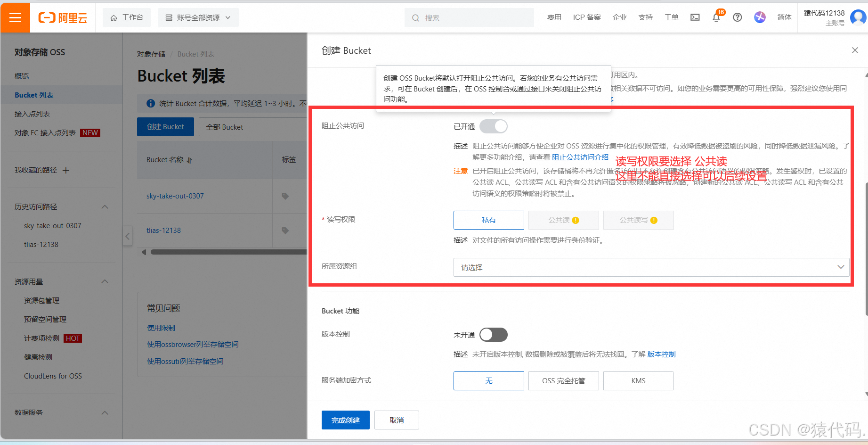Click the info icon in statistics notice
Screen dimensions: 868x445
(x=151, y=103)
